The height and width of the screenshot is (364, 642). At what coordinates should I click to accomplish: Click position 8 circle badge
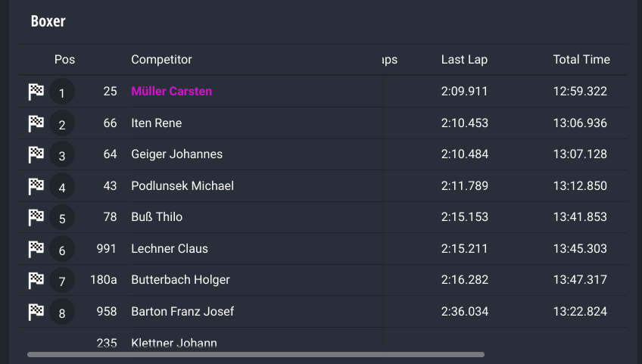pyautogui.click(x=62, y=312)
